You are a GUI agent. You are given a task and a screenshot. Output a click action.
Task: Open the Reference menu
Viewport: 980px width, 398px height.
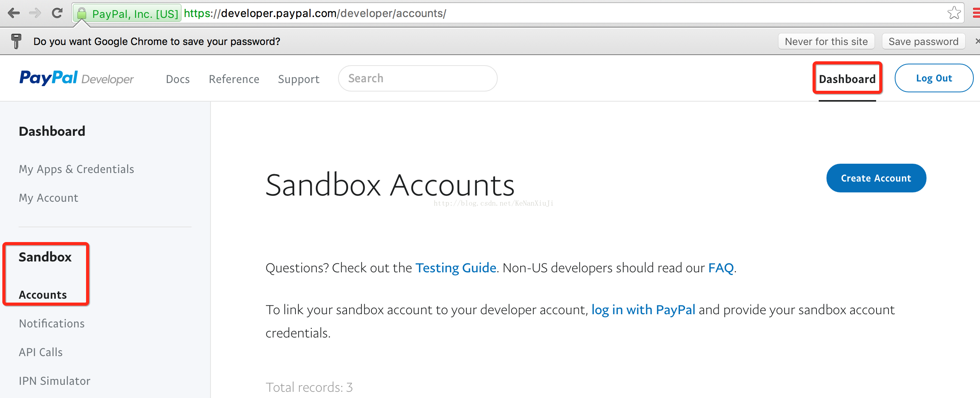coord(234,79)
